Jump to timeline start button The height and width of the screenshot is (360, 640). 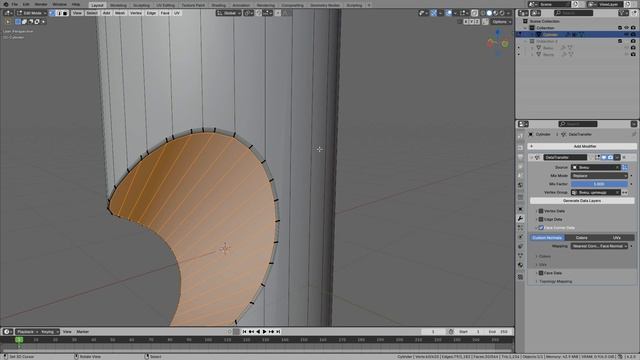pyautogui.click(x=244, y=332)
